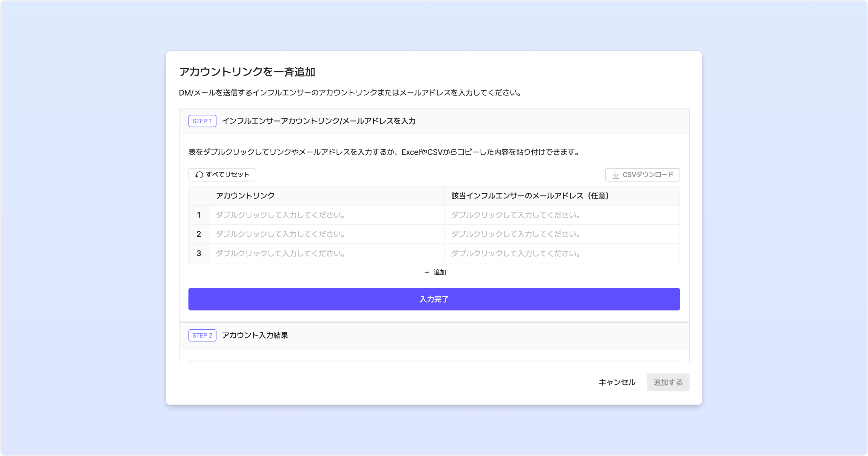The height and width of the screenshot is (456, 868).
Task: Click the 追加する button
Action: click(x=668, y=382)
